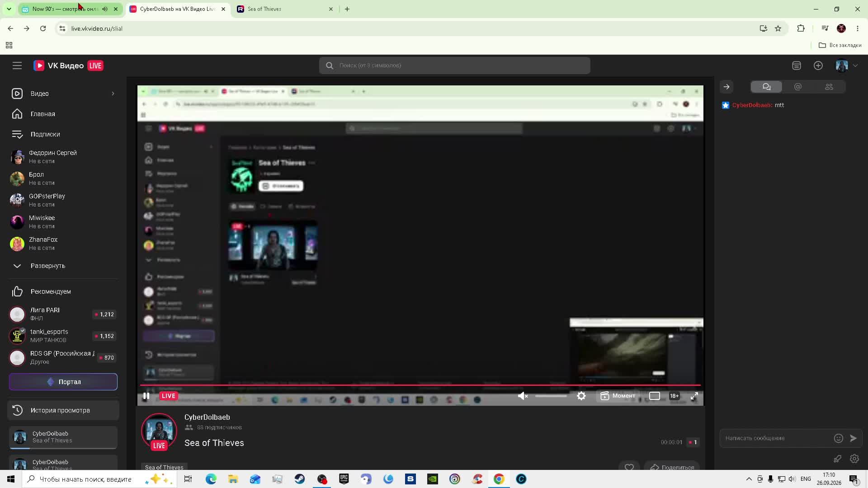This screenshot has width=868, height=488.
Task: Click the Поделиться share button
Action: pos(672,467)
